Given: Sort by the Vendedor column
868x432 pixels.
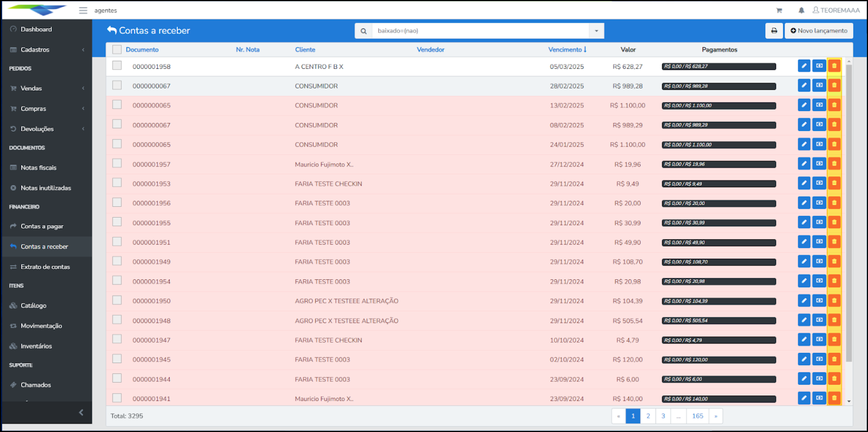Looking at the screenshot, I should click(x=431, y=49).
